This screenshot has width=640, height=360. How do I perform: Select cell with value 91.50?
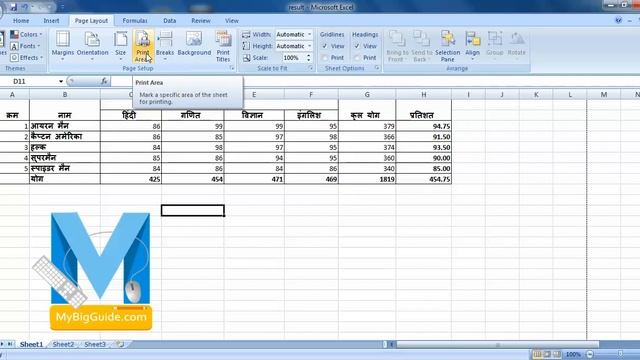pyautogui.click(x=424, y=137)
